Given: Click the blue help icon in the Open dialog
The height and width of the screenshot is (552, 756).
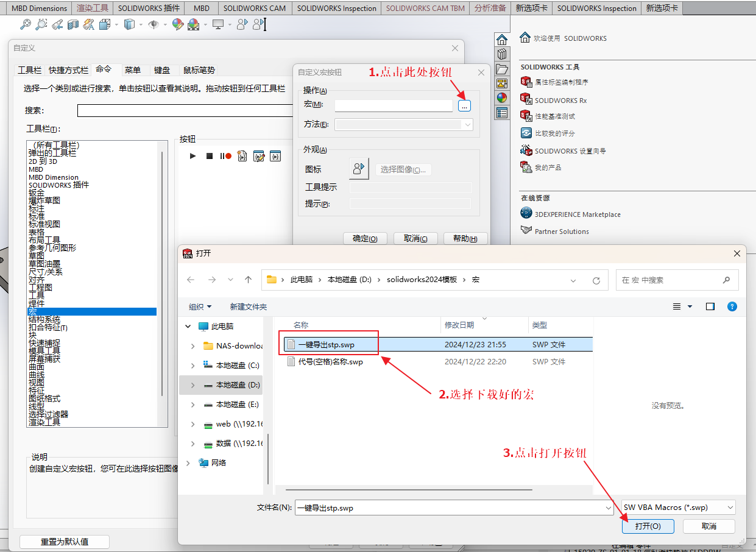Looking at the screenshot, I should (x=732, y=306).
